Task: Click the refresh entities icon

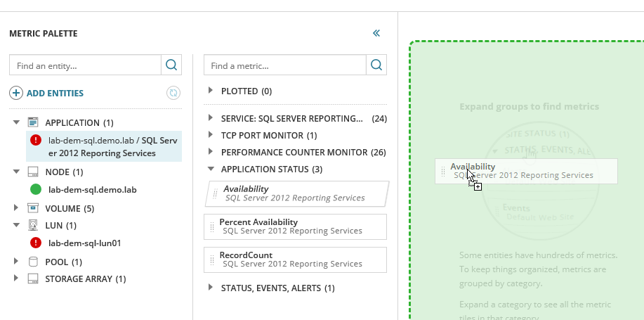Action: 173,93
